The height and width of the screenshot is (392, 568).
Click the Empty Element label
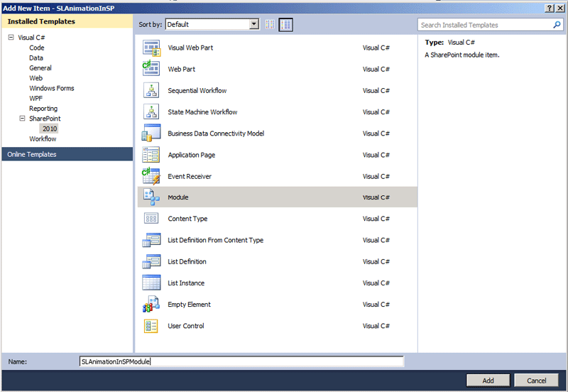tap(189, 305)
